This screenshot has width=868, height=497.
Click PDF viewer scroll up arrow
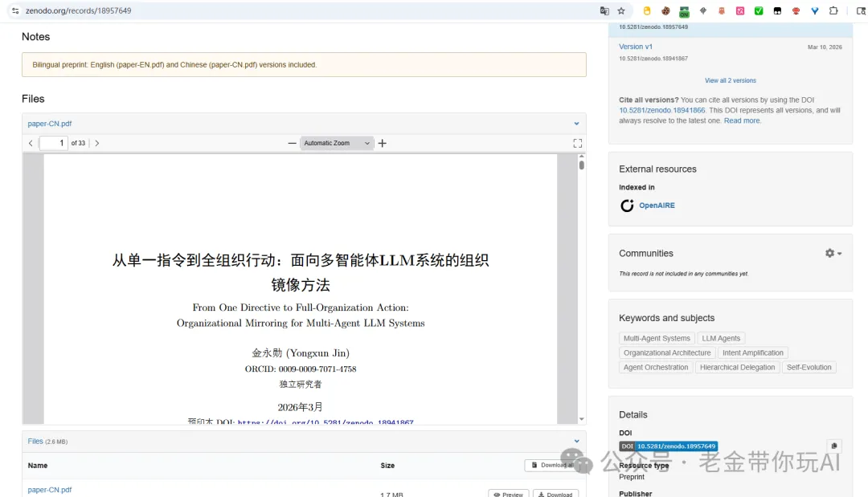(x=581, y=157)
